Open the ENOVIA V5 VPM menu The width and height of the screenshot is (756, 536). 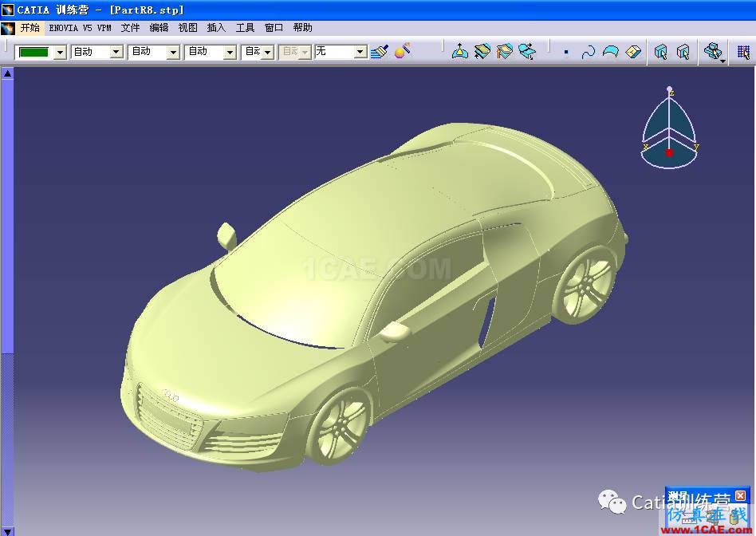click(80, 28)
